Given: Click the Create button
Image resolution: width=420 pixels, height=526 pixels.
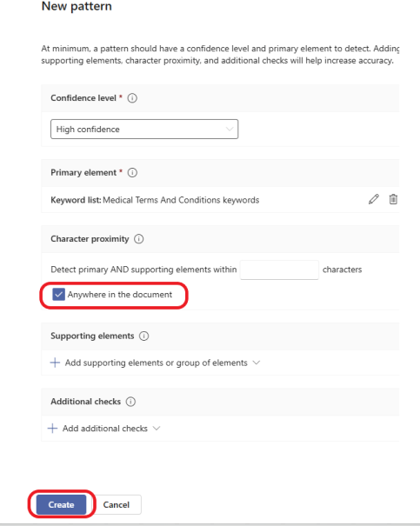Looking at the screenshot, I should tap(61, 504).
